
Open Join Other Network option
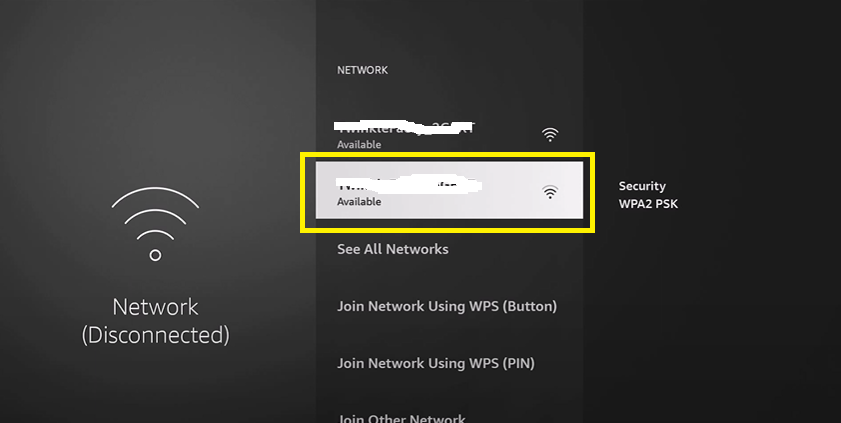click(401, 418)
